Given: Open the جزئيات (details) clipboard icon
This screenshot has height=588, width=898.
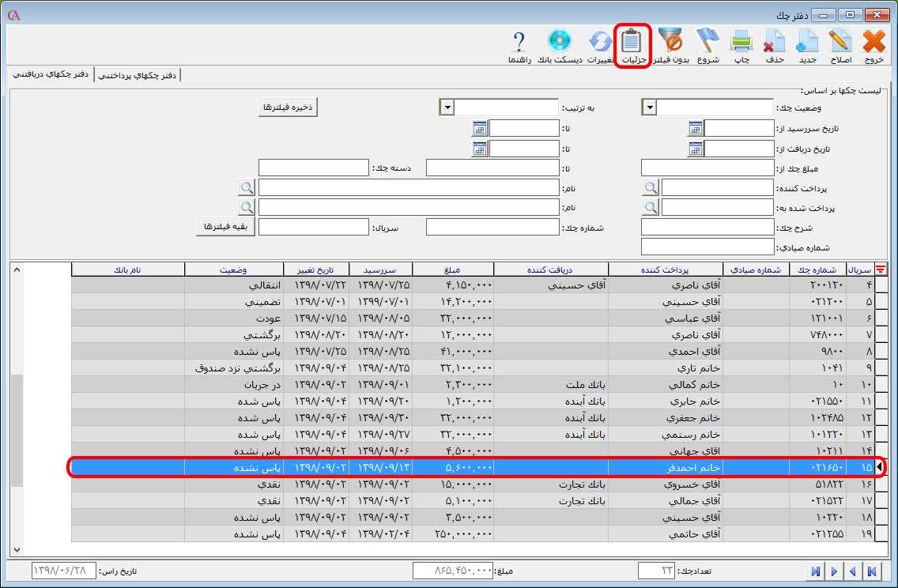Looking at the screenshot, I should (x=630, y=40).
